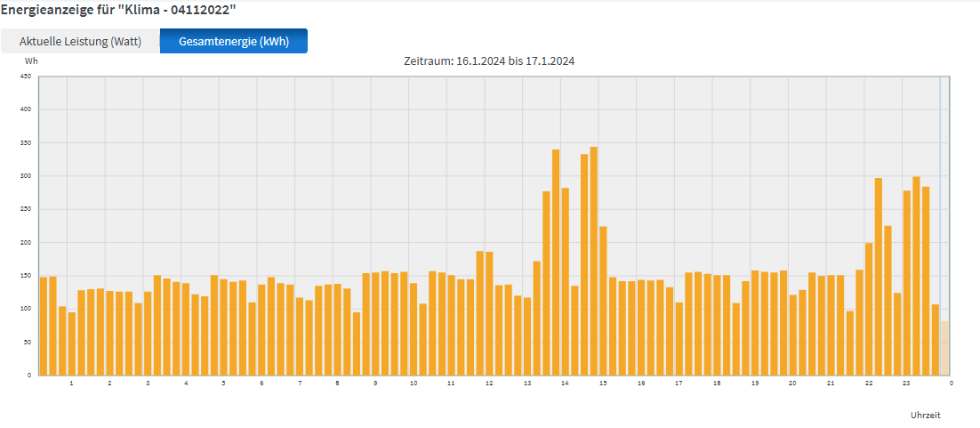This screenshot has width=980, height=428.
Task: Click the hour 12 label on the x-axis
Action: (489, 384)
